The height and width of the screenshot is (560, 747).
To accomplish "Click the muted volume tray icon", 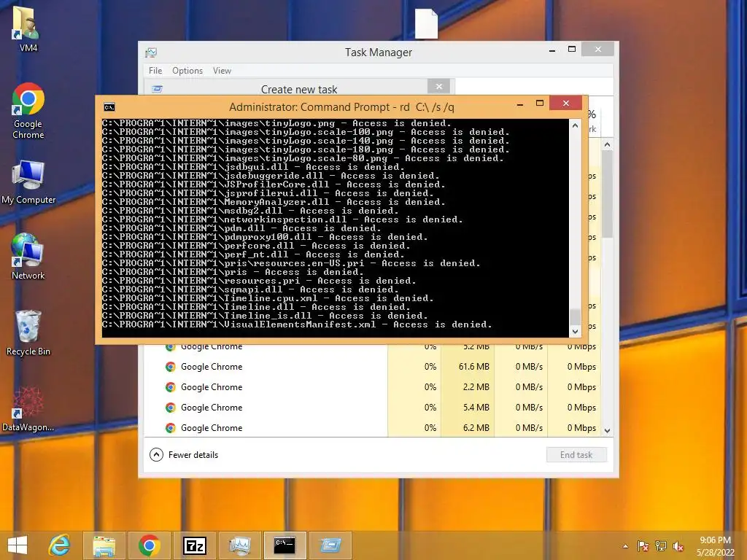I will pyautogui.click(x=678, y=546).
